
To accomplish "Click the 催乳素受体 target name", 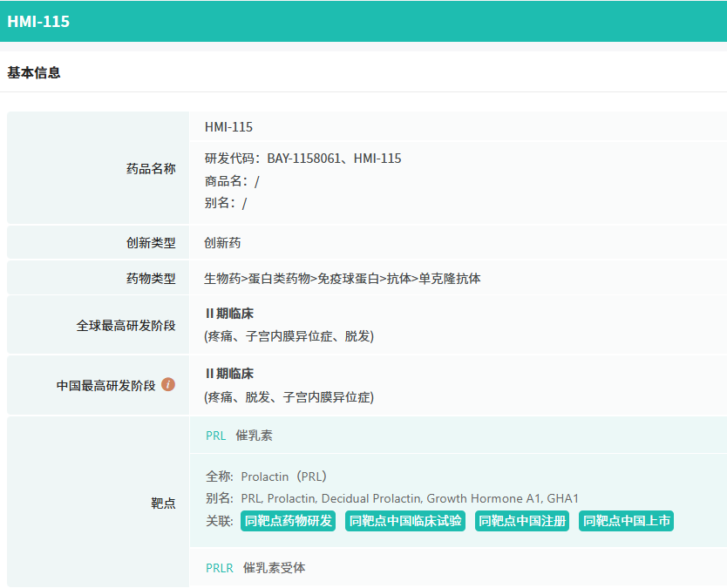I will [274, 568].
